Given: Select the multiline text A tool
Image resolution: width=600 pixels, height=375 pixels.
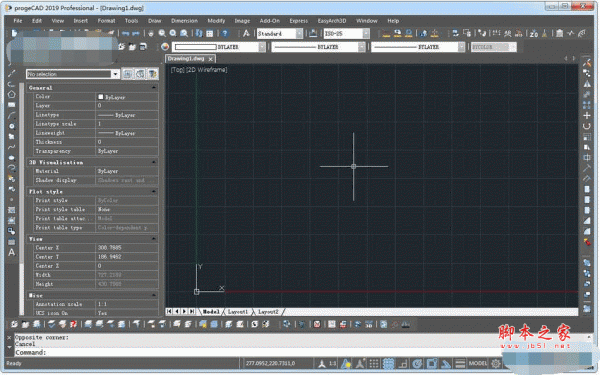Looking at the screenshot, I should click(x=11, y=252).
